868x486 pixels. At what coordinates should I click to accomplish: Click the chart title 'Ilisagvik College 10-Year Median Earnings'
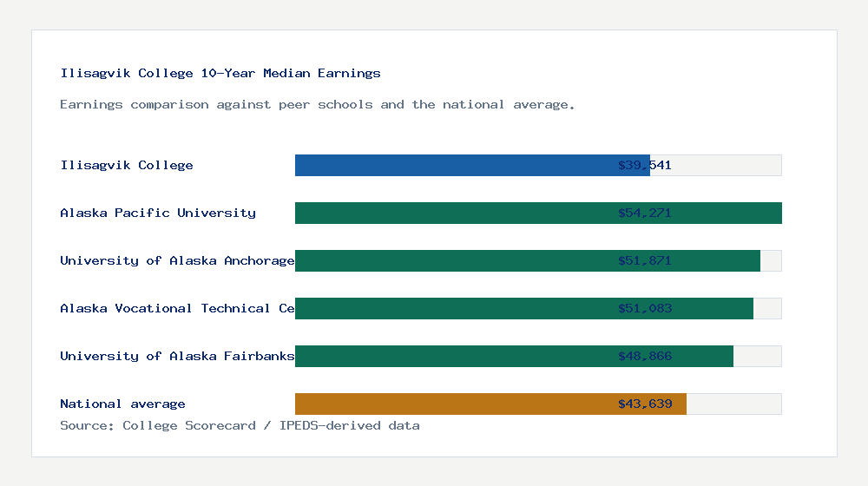(220, 73)
